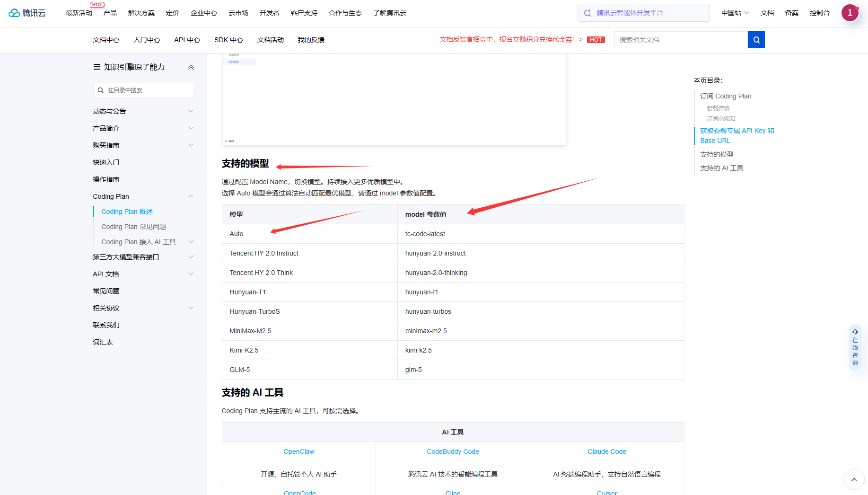Jump to 支持的模型 in page outline

716,154
